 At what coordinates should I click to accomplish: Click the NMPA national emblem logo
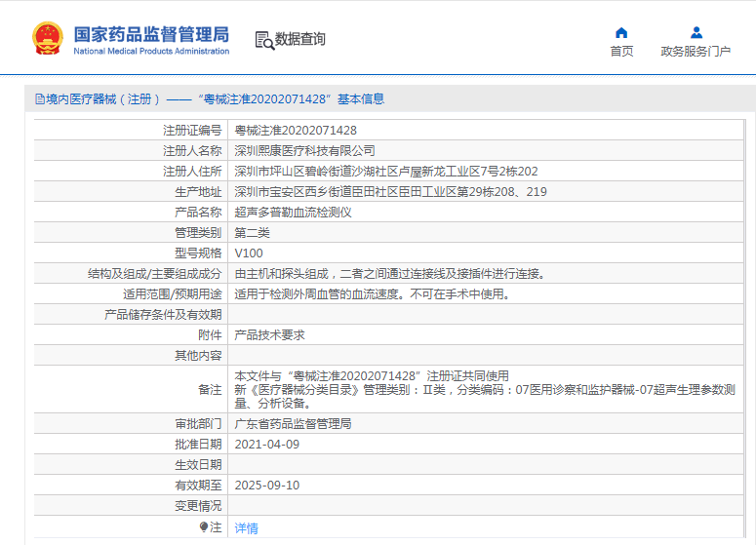[47, 38]
